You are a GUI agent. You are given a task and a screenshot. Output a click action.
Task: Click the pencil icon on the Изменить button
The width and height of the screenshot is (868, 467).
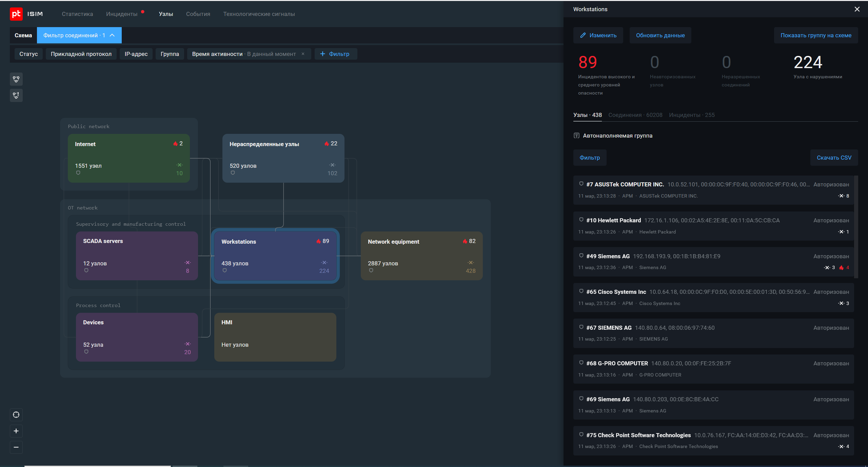pos(583,35)
